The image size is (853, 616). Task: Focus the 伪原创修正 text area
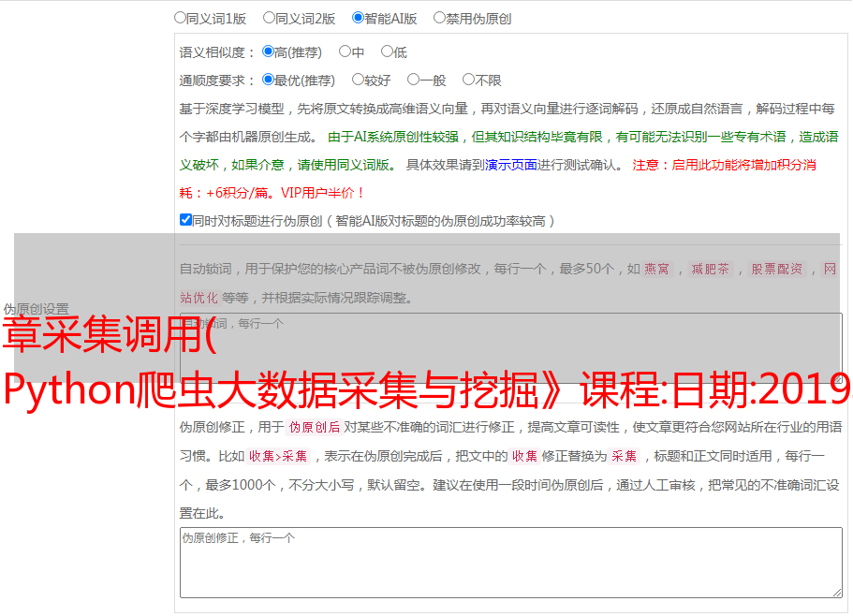(x=511, y=563)
